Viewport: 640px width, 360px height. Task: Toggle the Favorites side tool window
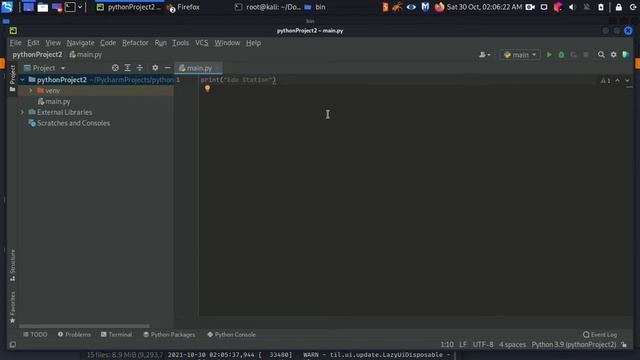pyautogui.click(x=13, y=307)
